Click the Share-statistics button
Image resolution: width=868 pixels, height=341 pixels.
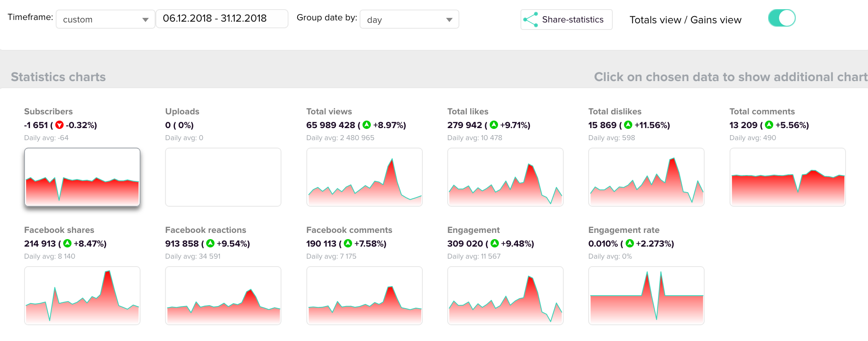pyautogui.click(x=566, y=20)
